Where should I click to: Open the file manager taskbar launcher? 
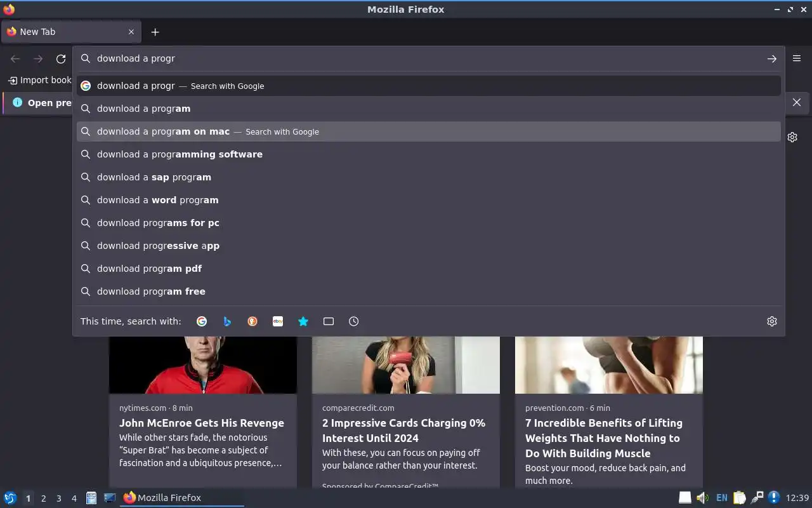click(91, 498)
